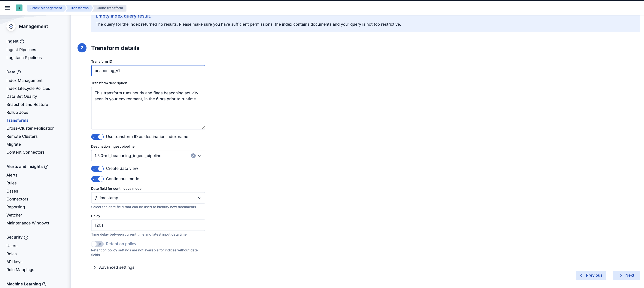Disable Continuous mode
Viewport: 644px width, 288px height.
(x=97, y=179)
